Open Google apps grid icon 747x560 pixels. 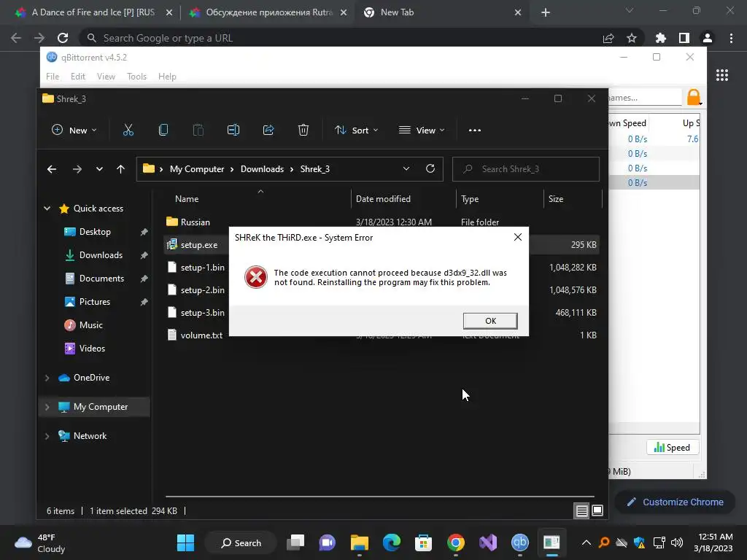[x=722, y=75]
